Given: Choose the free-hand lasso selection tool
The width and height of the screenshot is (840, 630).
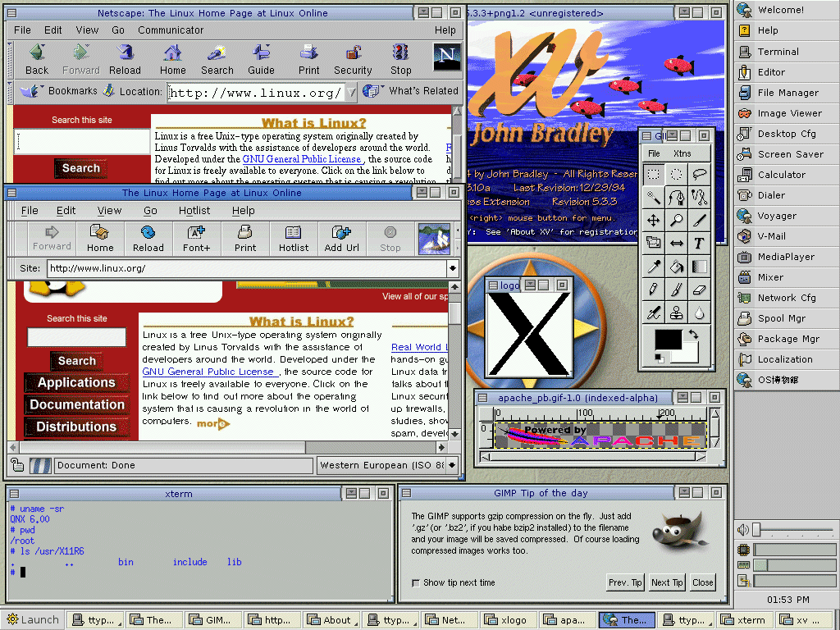Looking at the screenshot, I should tap(699, 174).
